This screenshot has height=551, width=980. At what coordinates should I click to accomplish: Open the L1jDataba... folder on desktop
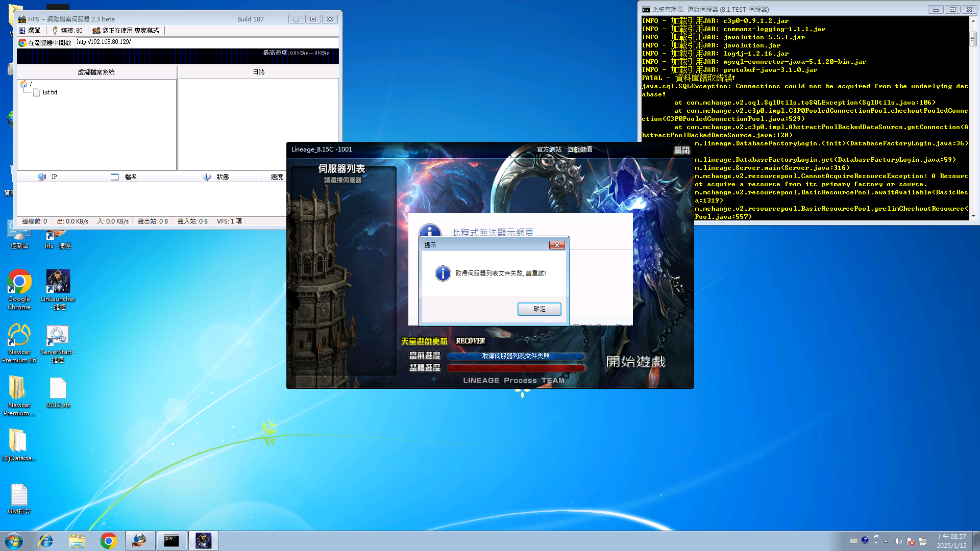[19, 445]
